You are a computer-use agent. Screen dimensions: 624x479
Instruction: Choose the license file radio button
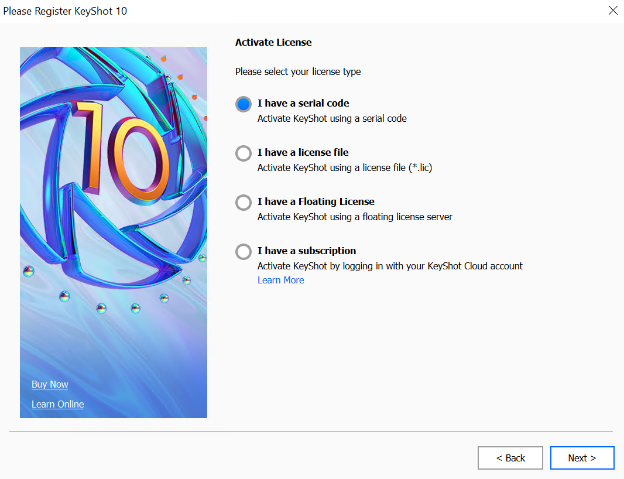click(x=243, y=153)
